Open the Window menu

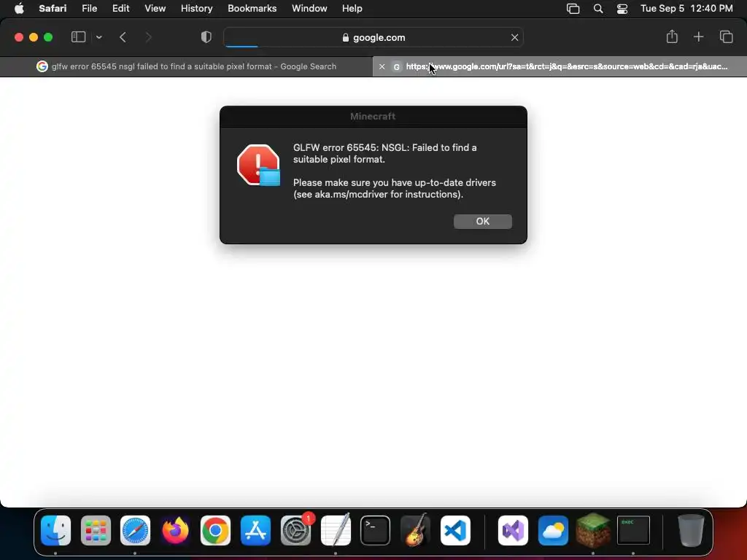click(x=309, y=9)
